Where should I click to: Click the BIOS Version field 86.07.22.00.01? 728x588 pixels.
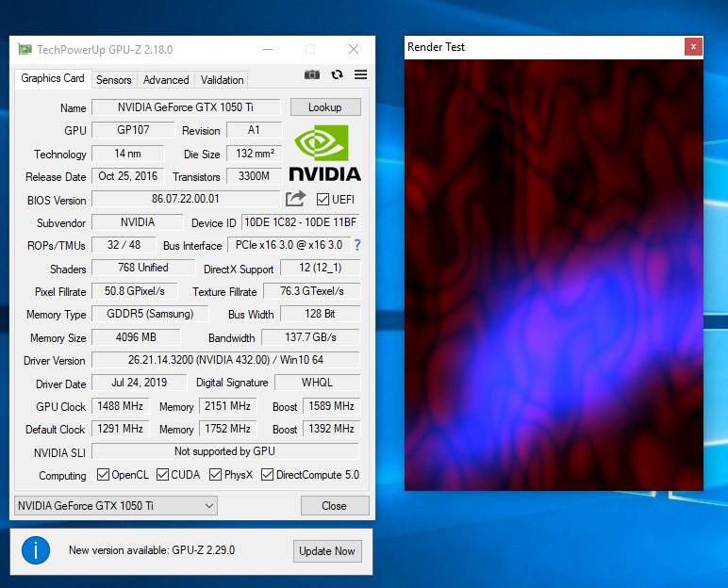pos(186,199)
